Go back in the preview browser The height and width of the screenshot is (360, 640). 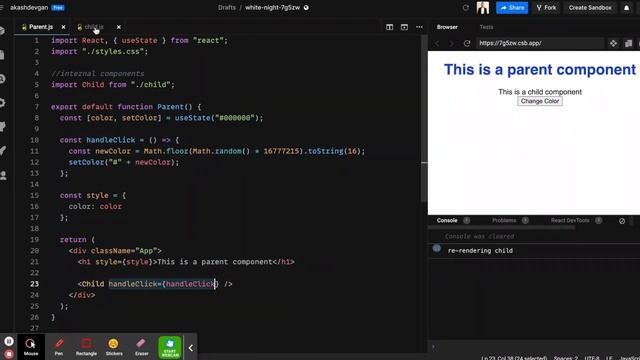click(437, 43)
